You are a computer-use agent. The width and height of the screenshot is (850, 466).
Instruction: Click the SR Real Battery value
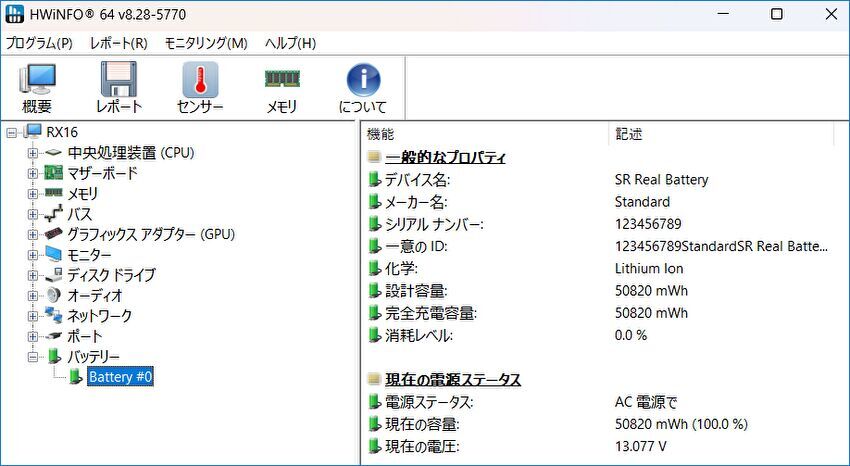[661, 180]
